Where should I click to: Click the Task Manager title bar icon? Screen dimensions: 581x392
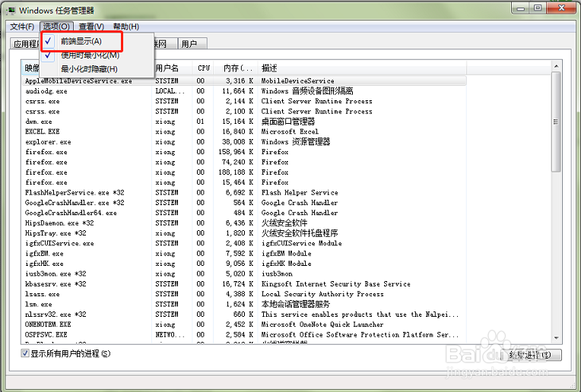pyautogui.click(x=11, y=10)
